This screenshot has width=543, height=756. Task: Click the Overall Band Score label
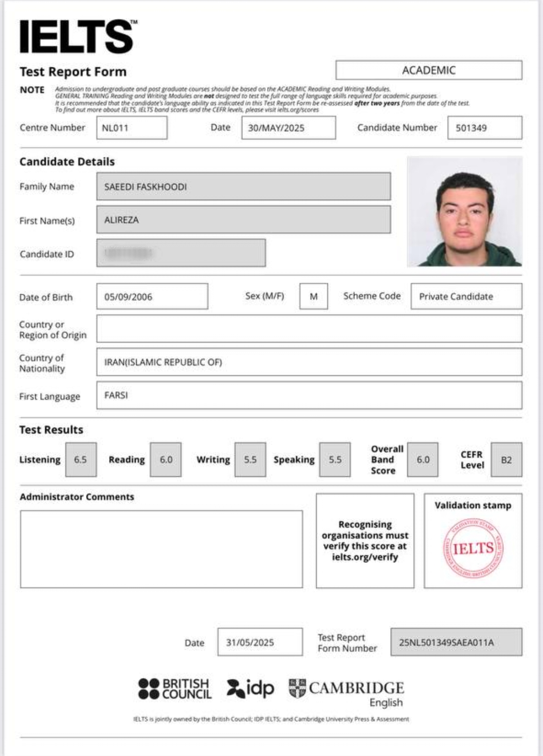coord(387,460)
